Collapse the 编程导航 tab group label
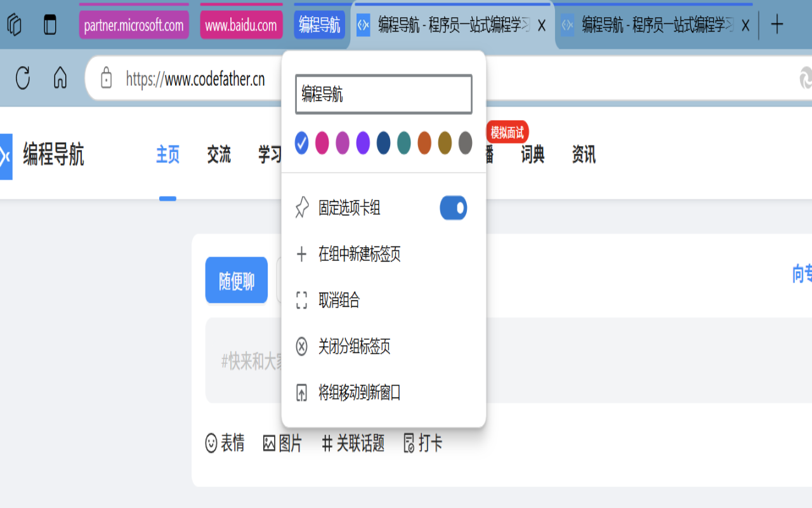 point(319,25)
